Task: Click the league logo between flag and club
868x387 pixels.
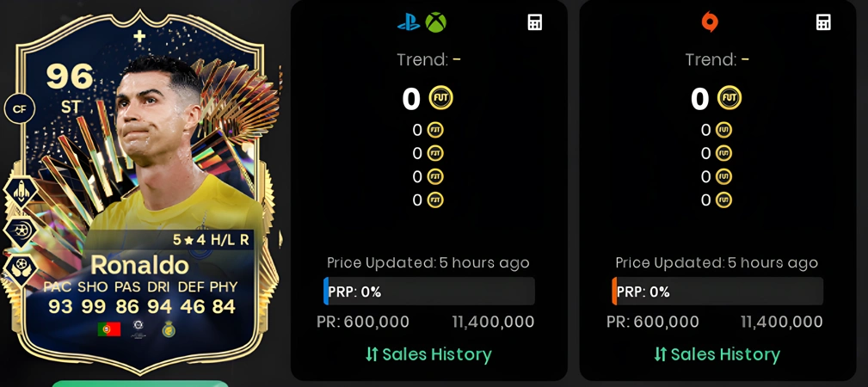Action: click(139, 329)
